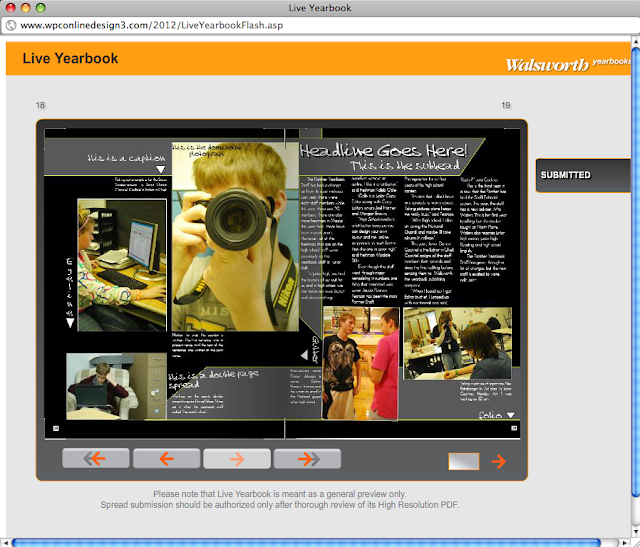This screenshot has height=547, width=640.
Task: Click the URL address field
Action: click(318, 25)
